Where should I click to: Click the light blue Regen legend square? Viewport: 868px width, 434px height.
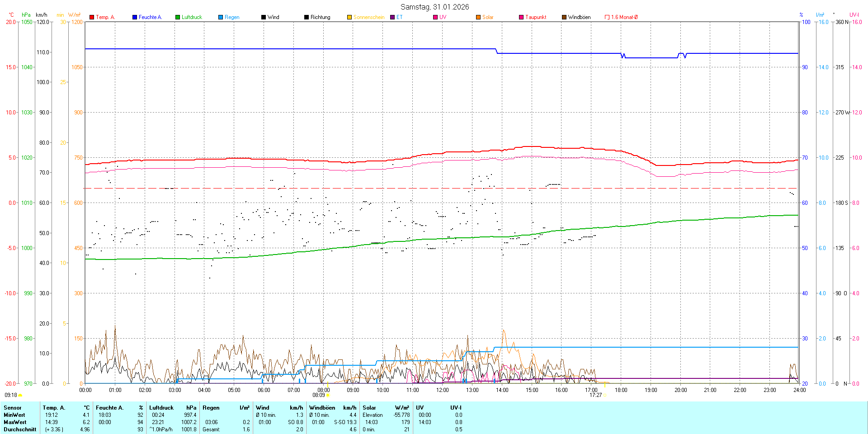tap(221, 17)
